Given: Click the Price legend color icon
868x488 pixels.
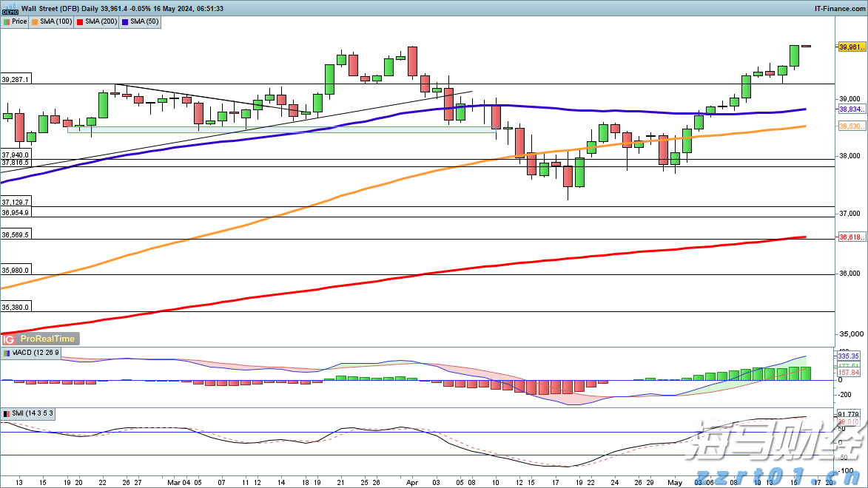Looking at the screenshot, I should pyautogui.click(x=7, y=21).
